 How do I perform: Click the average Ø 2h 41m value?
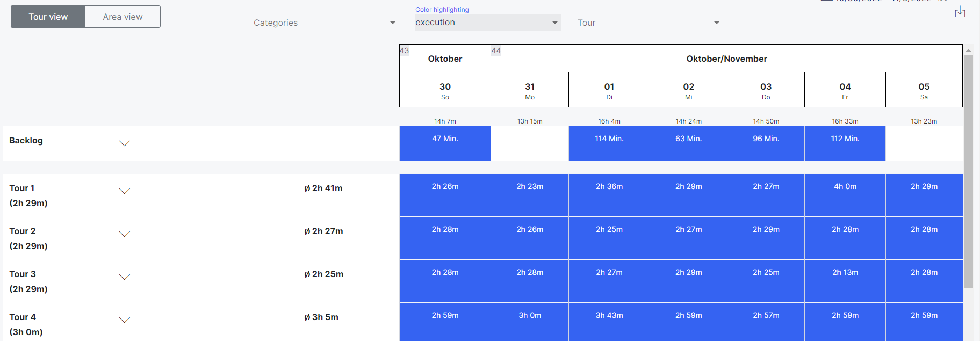[x=323, y=188]
